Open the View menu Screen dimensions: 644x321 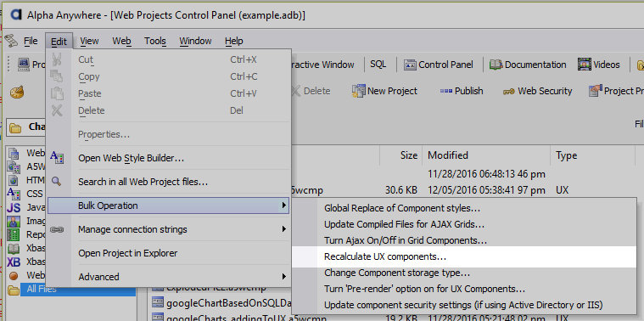click(x=89, y=41)
